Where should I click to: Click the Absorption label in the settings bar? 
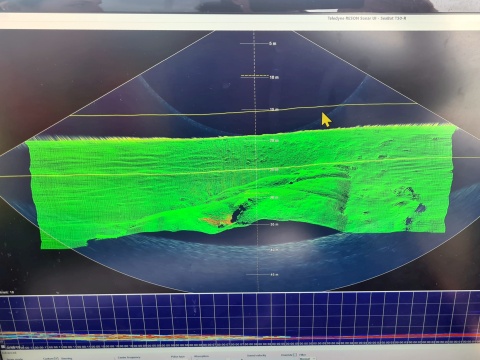point(201,356)
